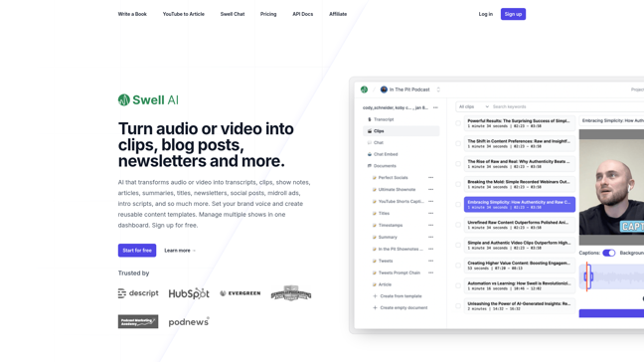
Task: Open the Article document
Action: coord(385,284)
